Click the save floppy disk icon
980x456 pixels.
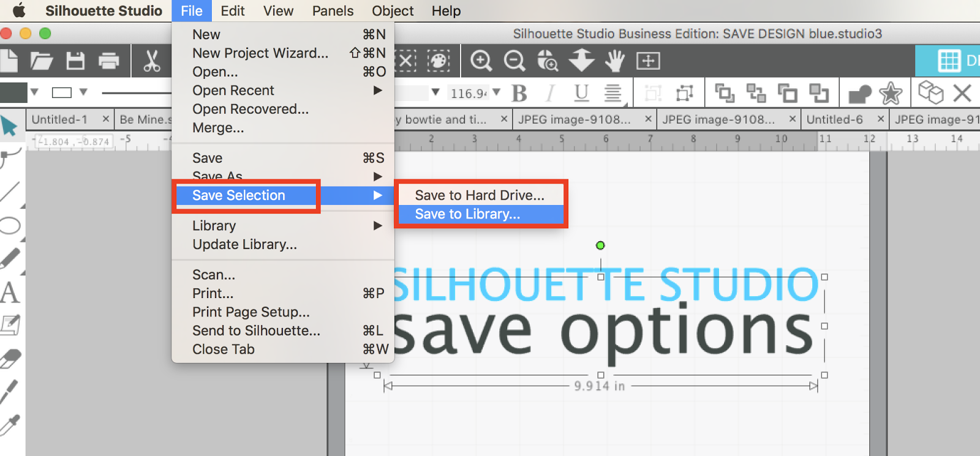75,61
